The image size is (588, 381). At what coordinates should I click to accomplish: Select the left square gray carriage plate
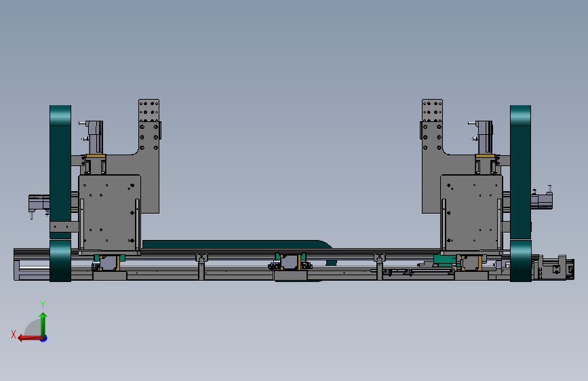109,212
